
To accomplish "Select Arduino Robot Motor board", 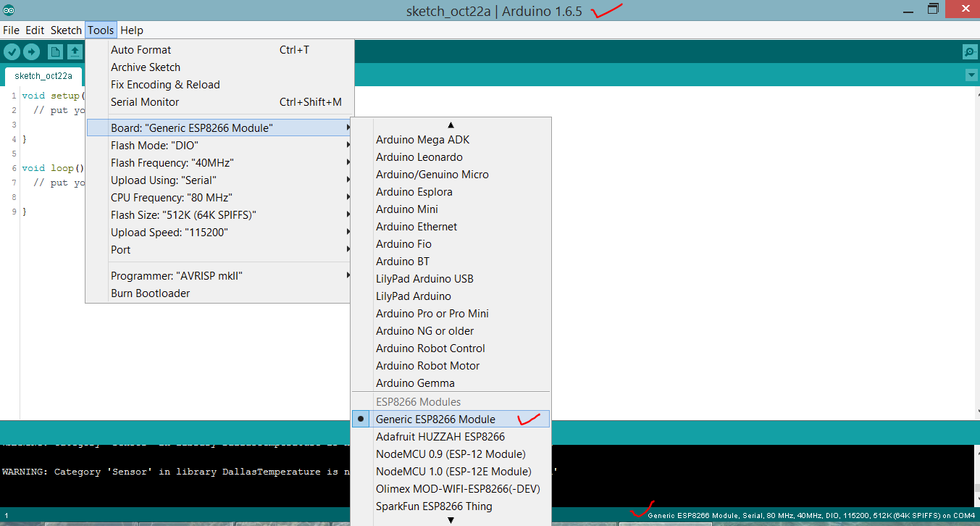I will 451,366.
